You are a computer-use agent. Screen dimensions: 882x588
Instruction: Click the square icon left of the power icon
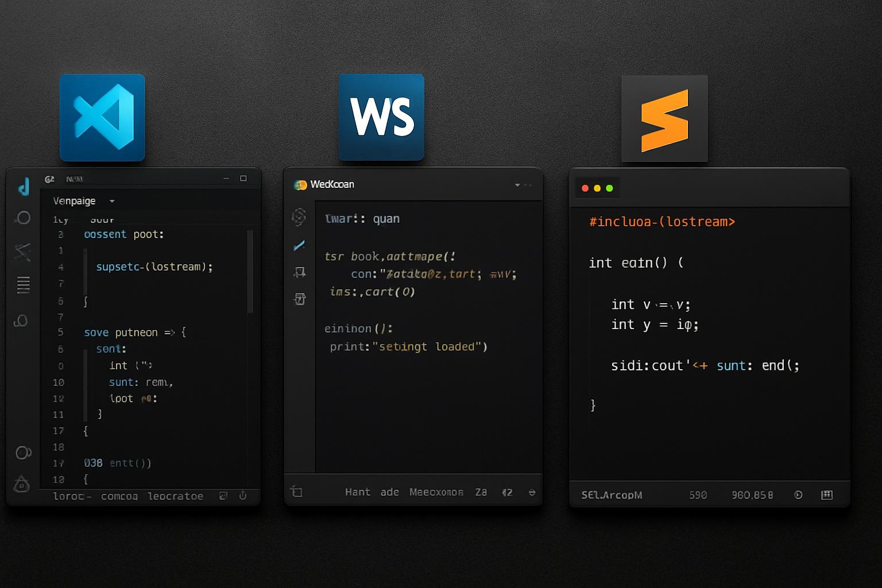[x=223, y=496]
